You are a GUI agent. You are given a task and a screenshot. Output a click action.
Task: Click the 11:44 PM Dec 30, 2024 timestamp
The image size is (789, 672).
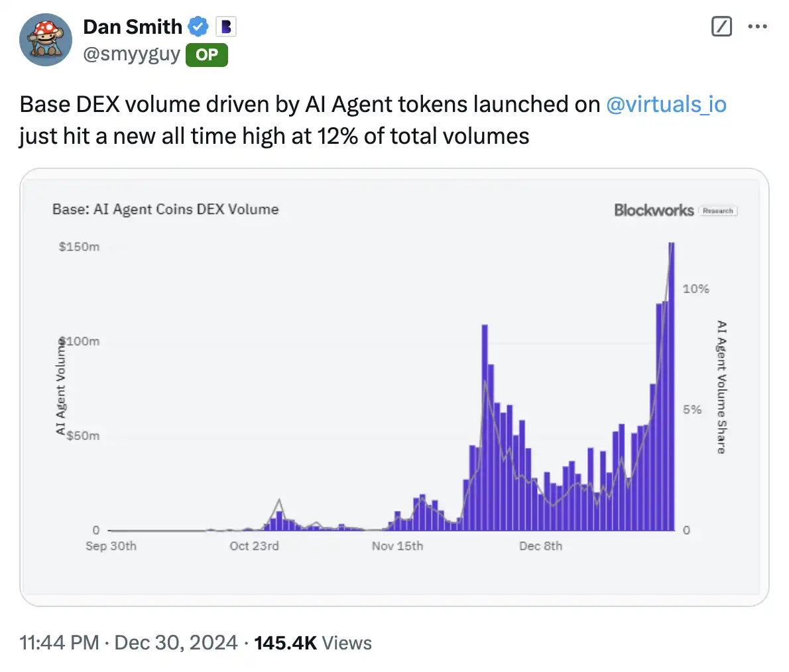click(129, 642)
